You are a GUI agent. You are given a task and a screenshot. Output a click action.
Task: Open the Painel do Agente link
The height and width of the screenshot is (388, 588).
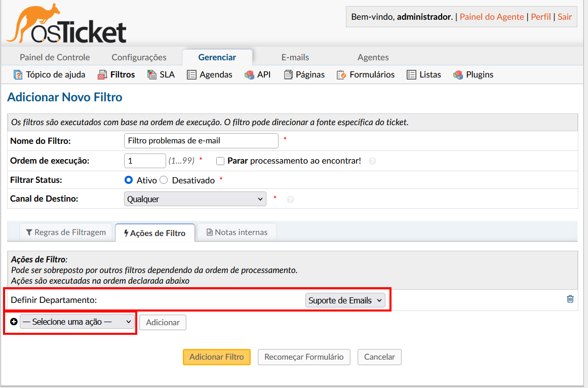[491, 17]
